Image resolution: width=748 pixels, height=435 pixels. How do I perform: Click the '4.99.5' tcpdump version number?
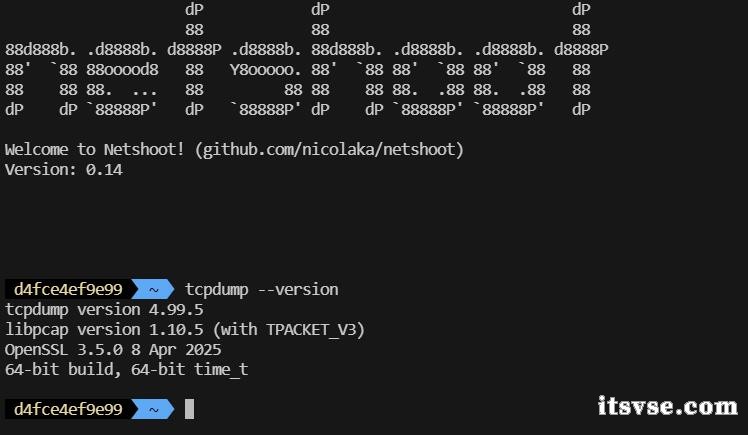tap(176, 310)
